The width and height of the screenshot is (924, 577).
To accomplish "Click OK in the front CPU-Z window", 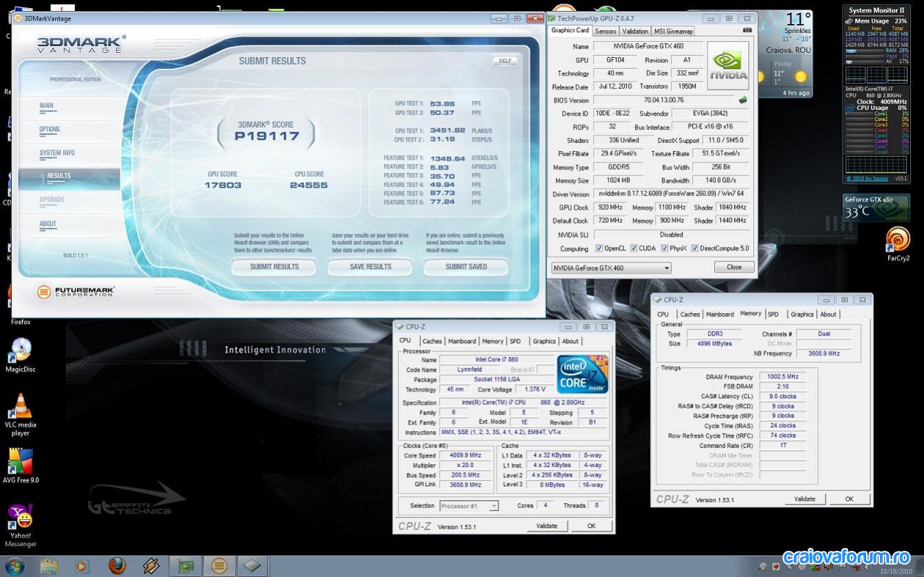I will [591, 526].
